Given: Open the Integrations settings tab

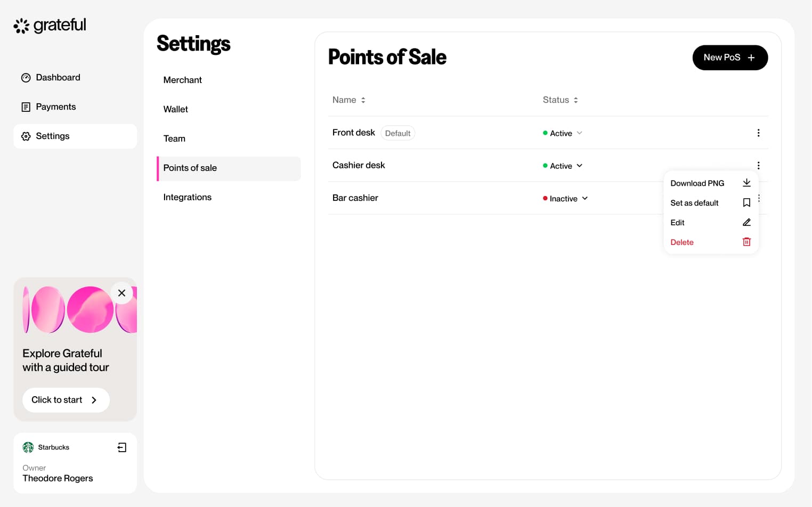Looking at the screenshot, I should pos(187,198).
